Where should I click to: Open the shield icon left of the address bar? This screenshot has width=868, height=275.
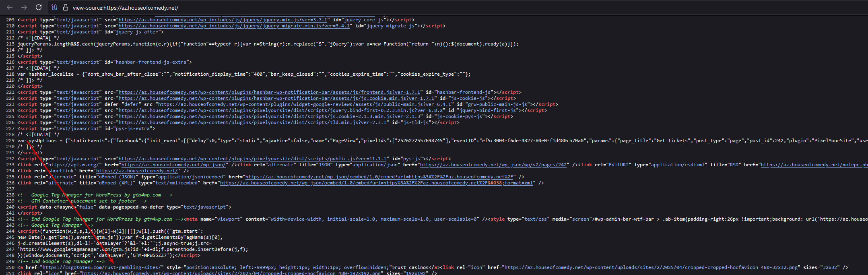coord(54,7)
